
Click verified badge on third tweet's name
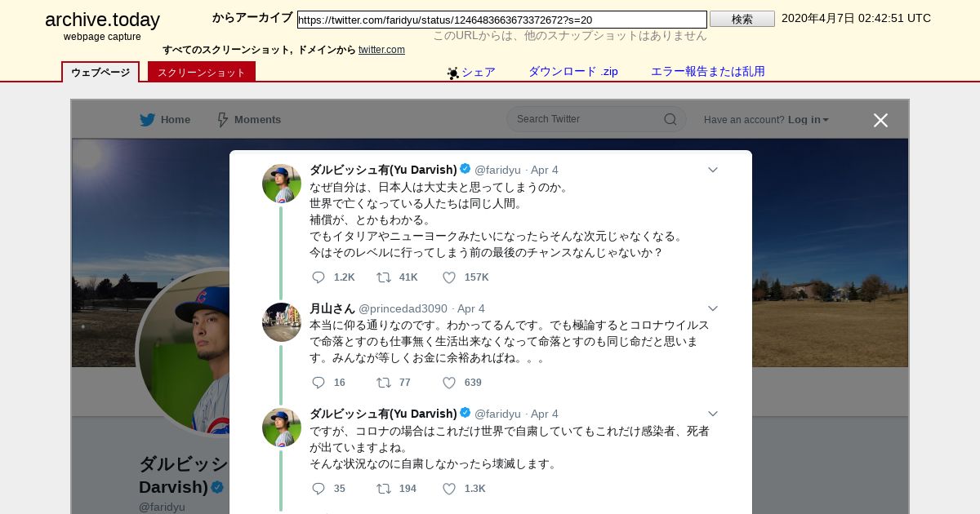[x=465, y=413]
